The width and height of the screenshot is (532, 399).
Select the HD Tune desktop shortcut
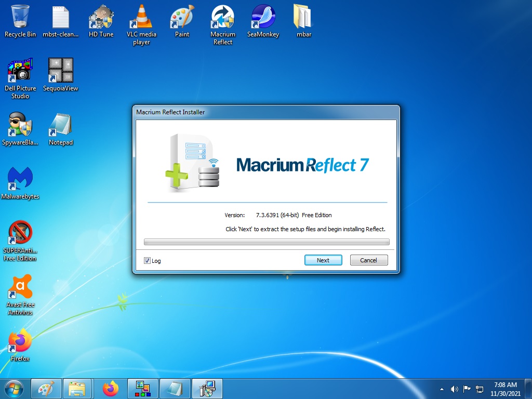(101, 21)
